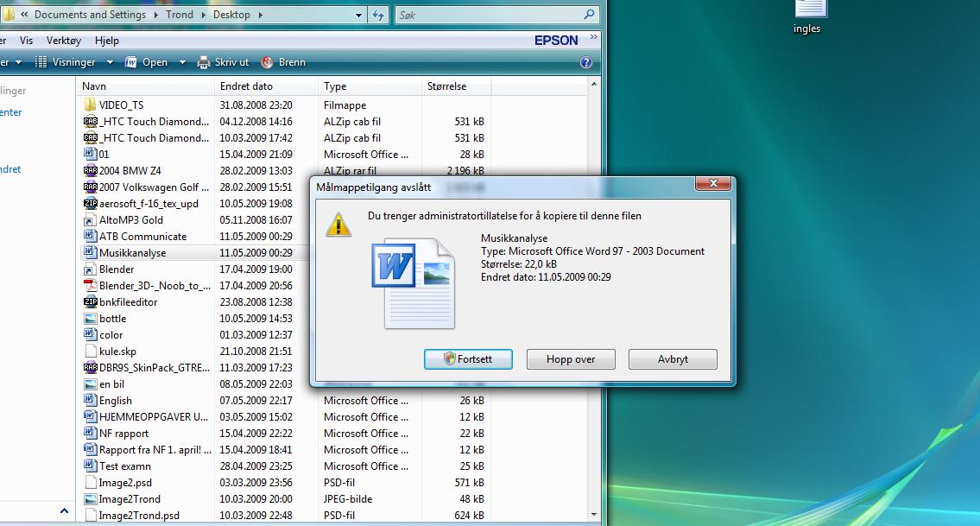
Task: Select Image2.psd file name
Action: [x=125, y=483]
